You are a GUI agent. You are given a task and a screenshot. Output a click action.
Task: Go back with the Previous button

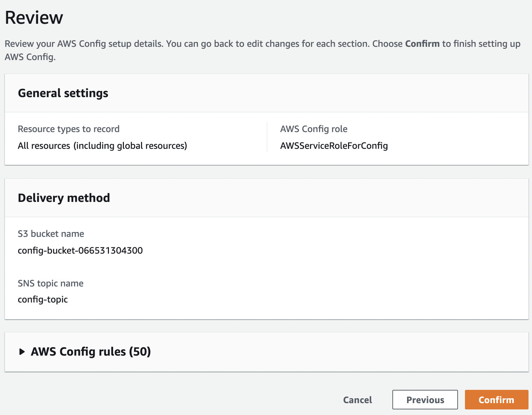point(425,400)
